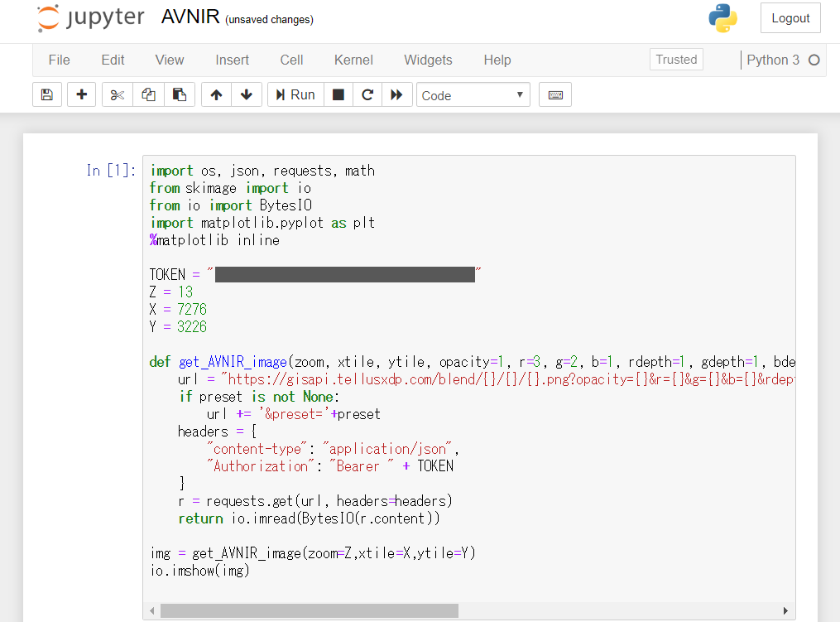Copy selected cells icon
The image size is (840, 622).
(x=148, y=95)
